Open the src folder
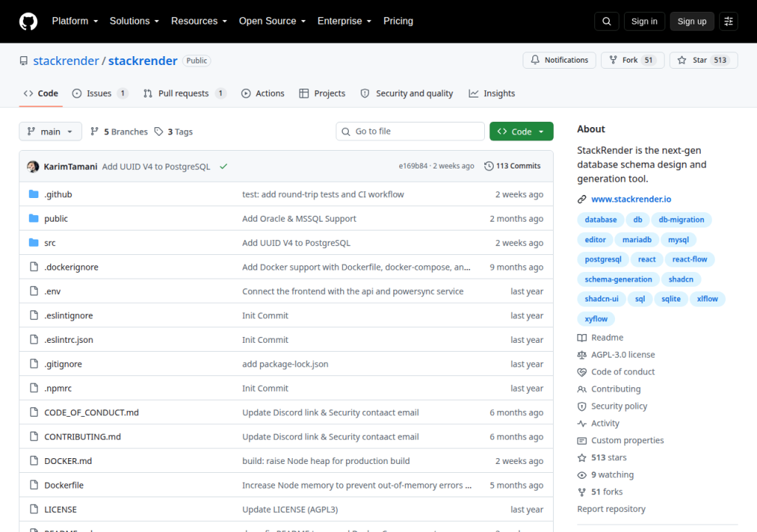 click(x=50, y=243)
